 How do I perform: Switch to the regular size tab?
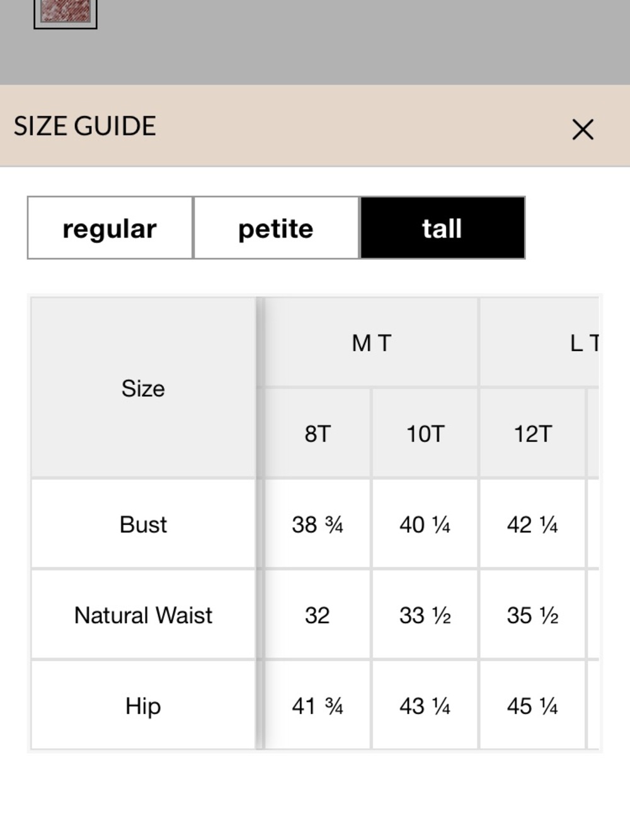(110, 227)
